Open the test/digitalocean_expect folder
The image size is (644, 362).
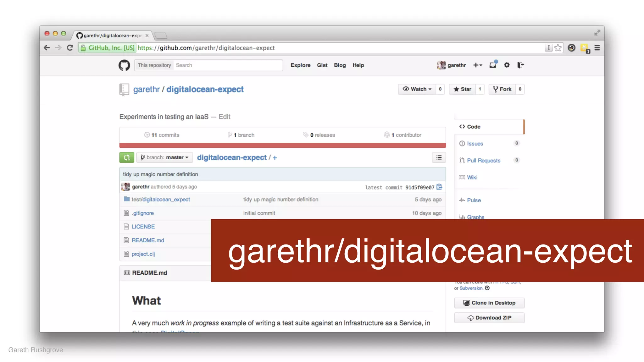(x=161, y=200)
